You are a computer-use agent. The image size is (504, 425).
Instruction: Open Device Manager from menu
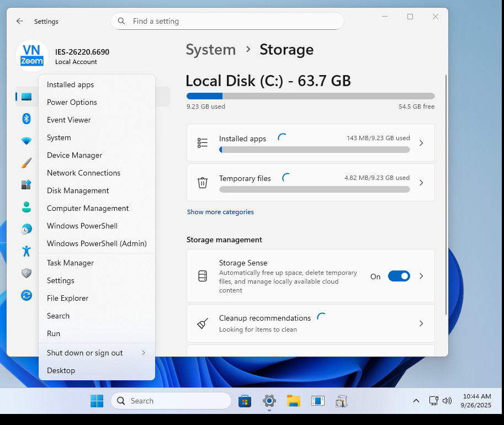(x=97, y=155)
